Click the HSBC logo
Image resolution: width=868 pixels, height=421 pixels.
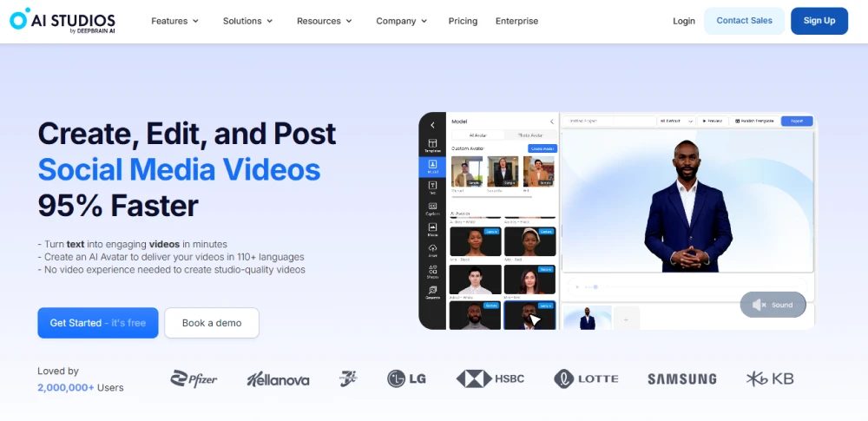click(x=490, y=378)
